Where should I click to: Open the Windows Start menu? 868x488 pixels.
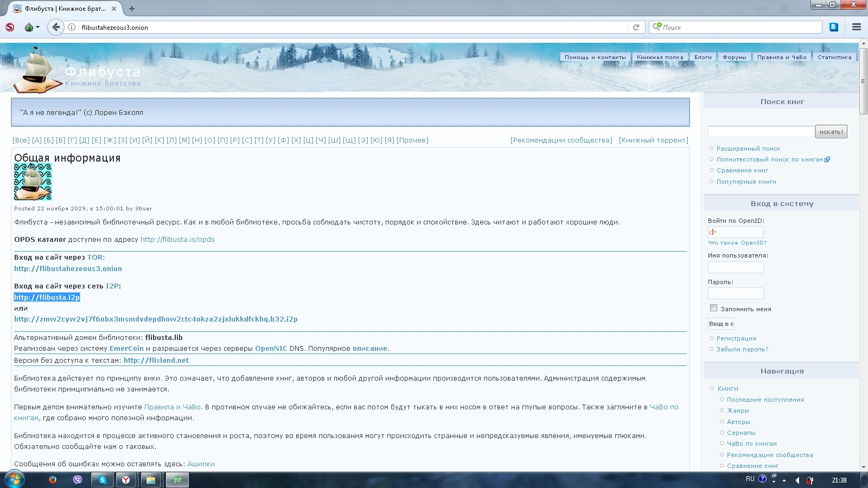coord(15,480)
